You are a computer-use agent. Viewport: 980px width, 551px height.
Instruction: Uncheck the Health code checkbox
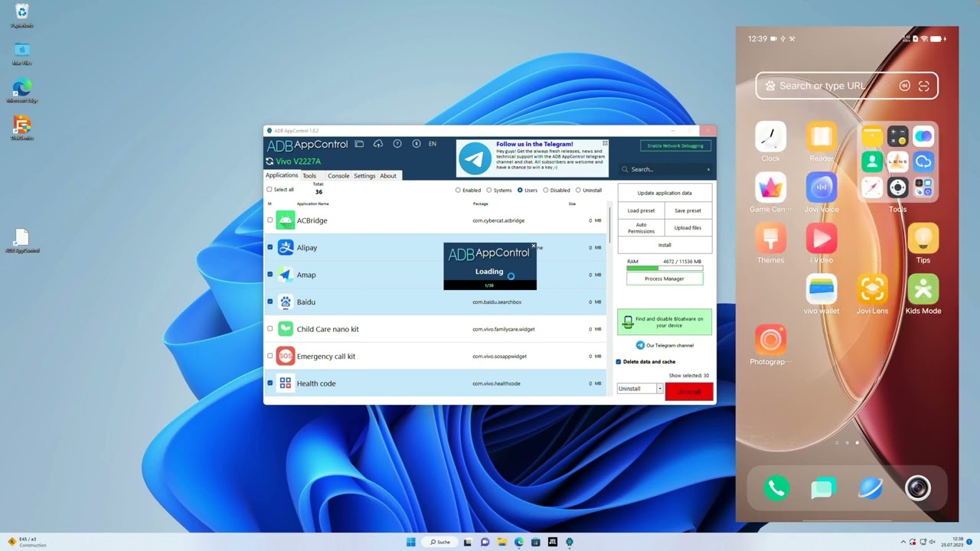270,383
